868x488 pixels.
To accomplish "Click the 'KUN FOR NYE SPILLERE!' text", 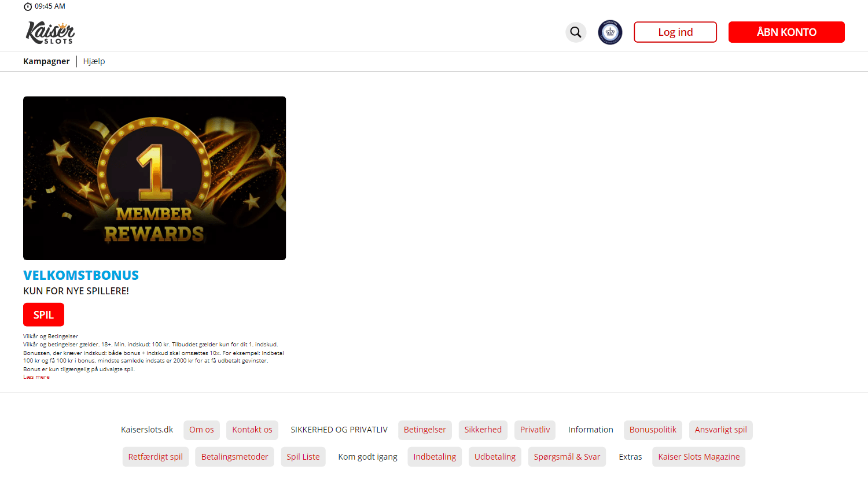I will 76,291.
